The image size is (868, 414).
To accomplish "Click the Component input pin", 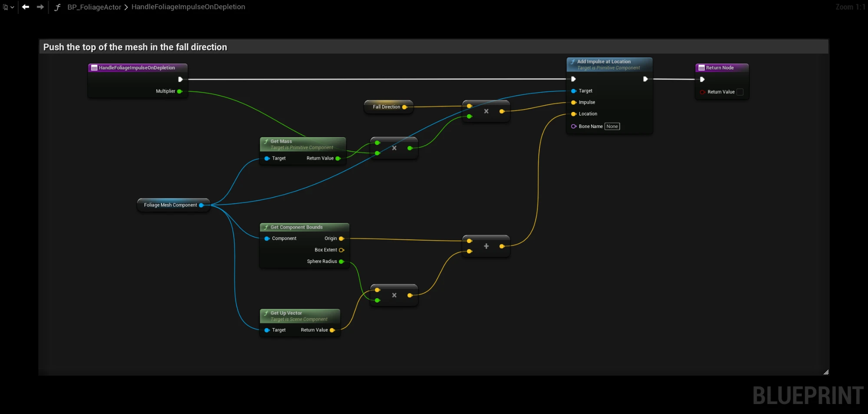I will (x=267, y=239).
